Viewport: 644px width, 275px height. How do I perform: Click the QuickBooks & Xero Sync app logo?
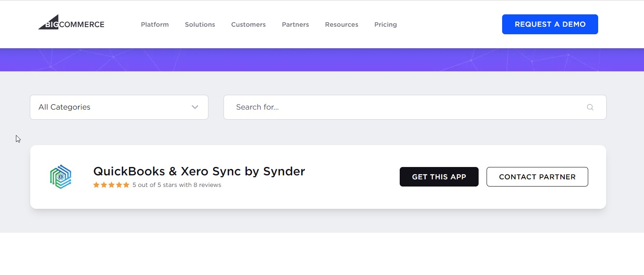click(x=61, y=176)
